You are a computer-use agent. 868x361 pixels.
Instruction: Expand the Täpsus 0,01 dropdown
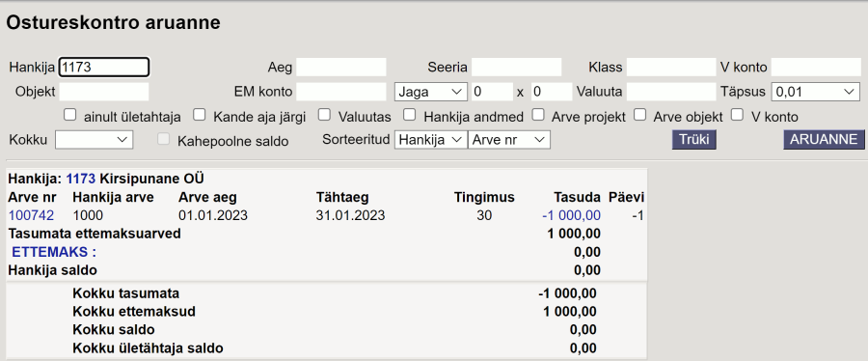click(x=815, y=92)
